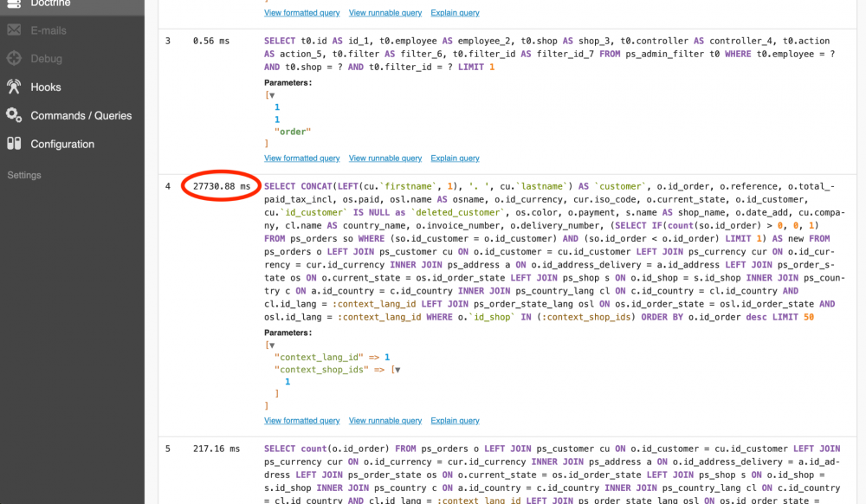Viewport: 866px width, 504px height.
Task: Collapse the Parameters array of query 3
Action: tap(271, 95)
